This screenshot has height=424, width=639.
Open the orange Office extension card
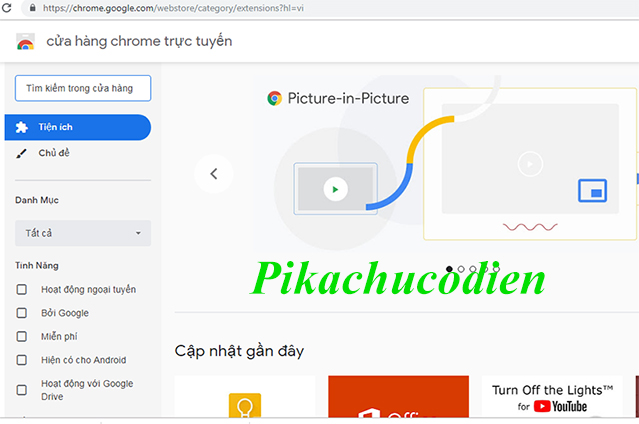point(399,397)
